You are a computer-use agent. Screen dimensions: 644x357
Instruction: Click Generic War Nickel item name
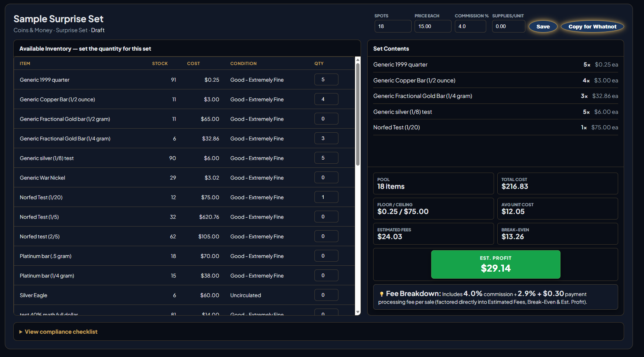42,178
